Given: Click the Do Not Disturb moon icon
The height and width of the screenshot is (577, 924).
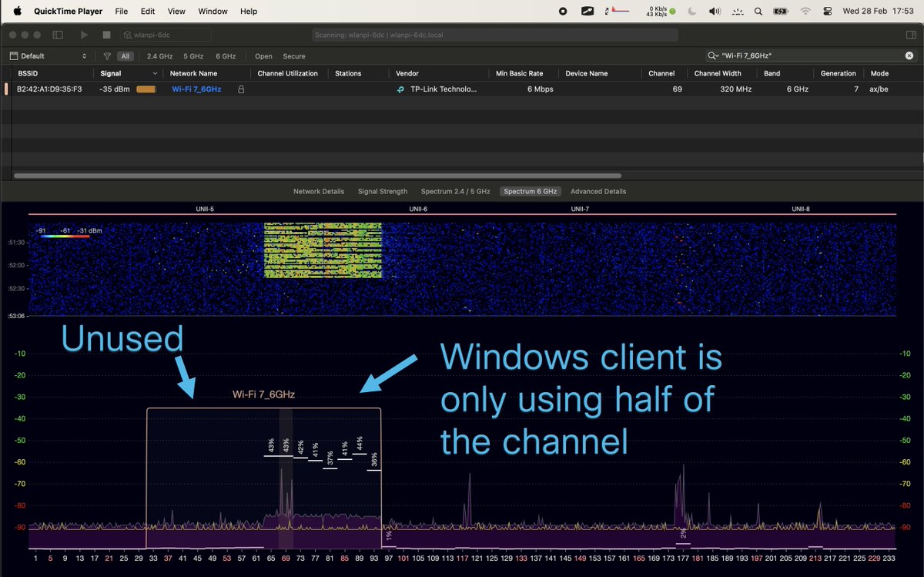Looking at the screenshot, I should (692, 12).
